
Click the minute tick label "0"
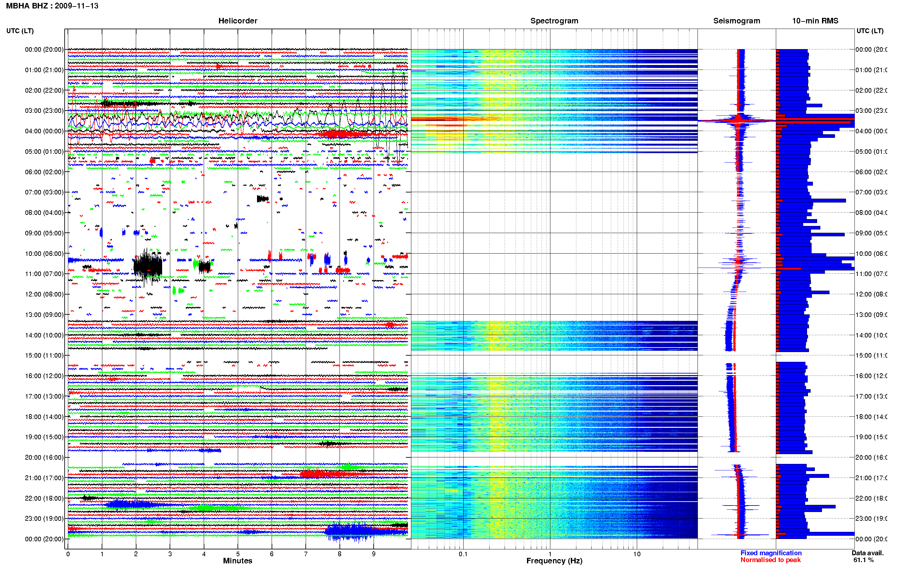68,554
